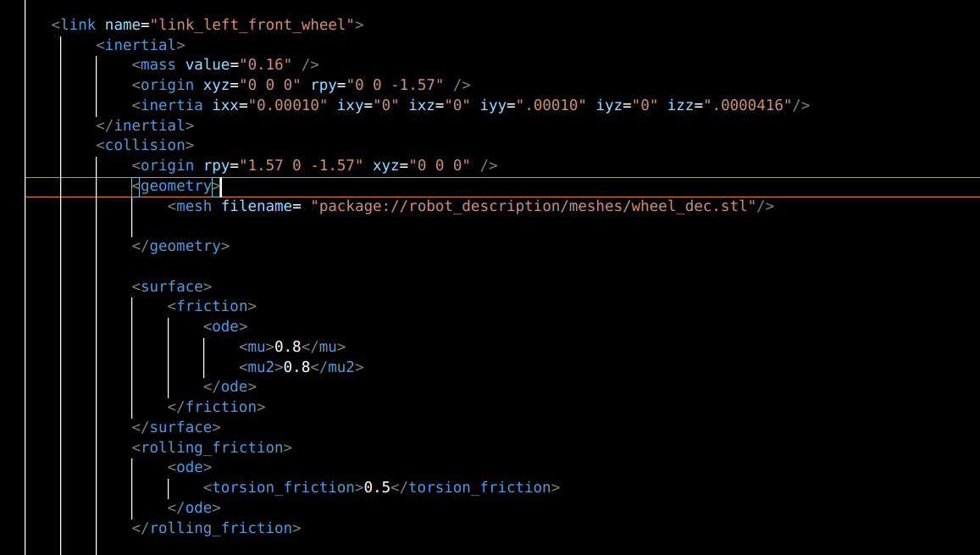Click the highlighted geometry opening tag
Image resolution: width=980 pixels, height=555 pixels.
click(x=176, y=186)
